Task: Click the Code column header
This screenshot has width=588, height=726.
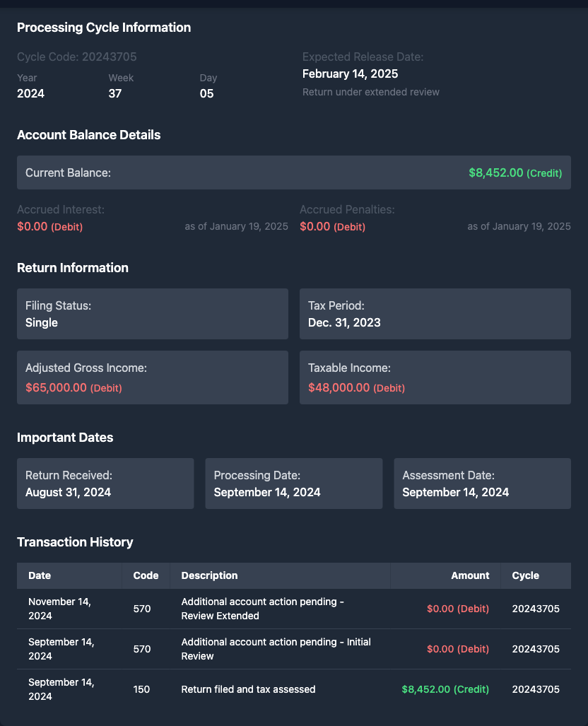Action: (146, 575)
